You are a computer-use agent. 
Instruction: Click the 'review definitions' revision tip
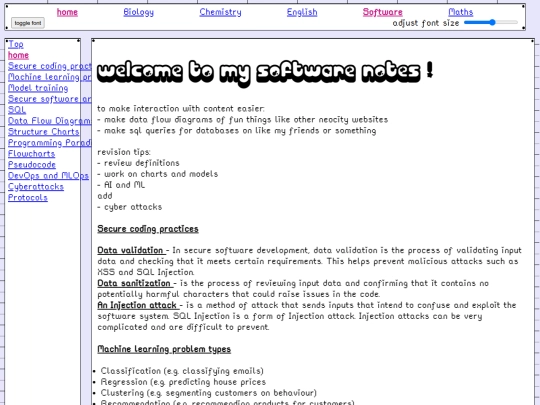138,163
